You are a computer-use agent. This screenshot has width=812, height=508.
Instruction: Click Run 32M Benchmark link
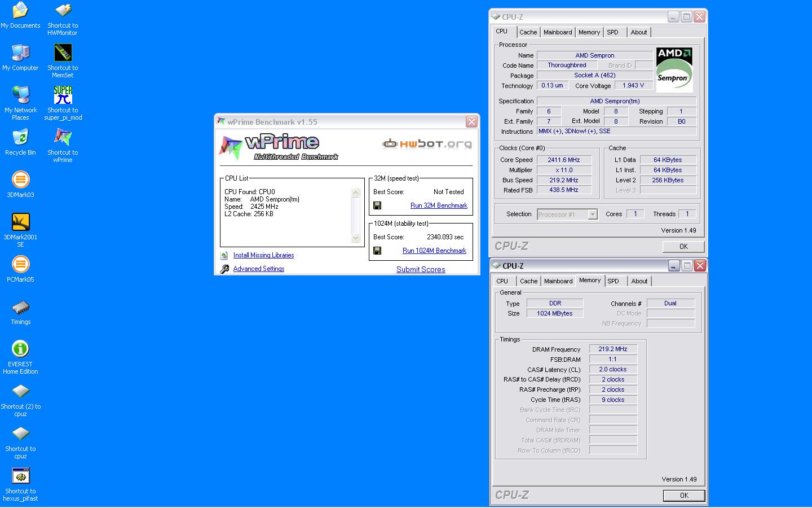coord(439,205)
